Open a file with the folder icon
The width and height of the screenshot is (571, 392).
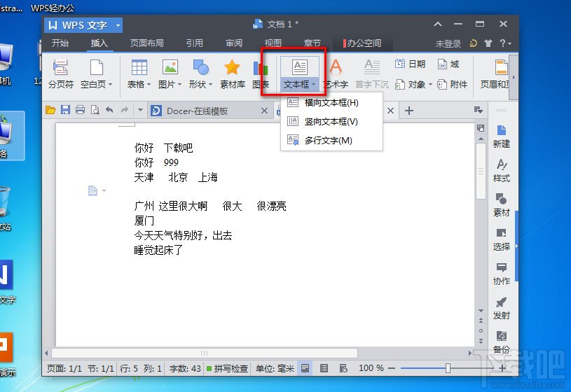tap(50, 110)
